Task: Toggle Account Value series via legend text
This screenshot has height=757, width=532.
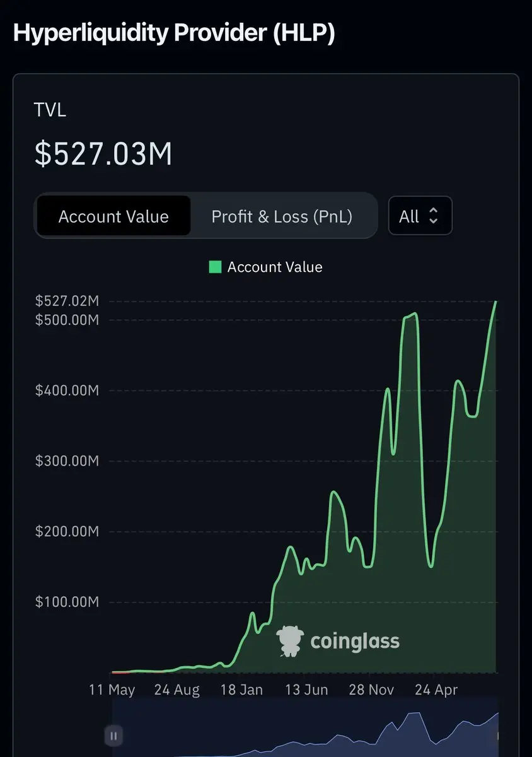Action: click(x=275, y=267)
